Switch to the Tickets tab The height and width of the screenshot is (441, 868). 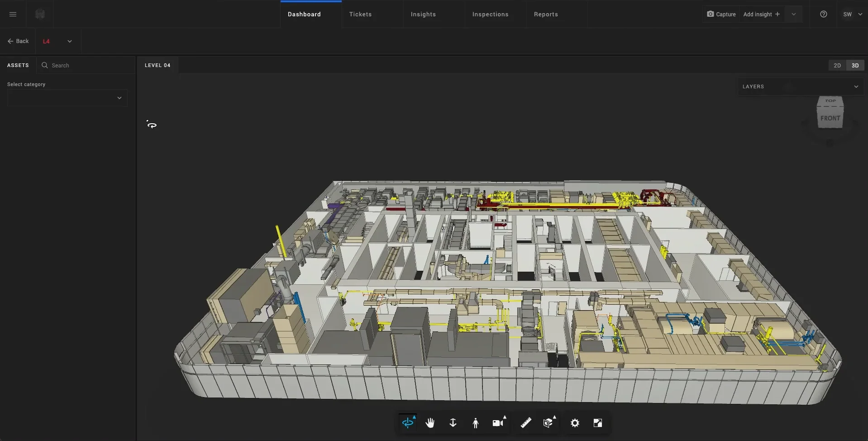[360, 14]
